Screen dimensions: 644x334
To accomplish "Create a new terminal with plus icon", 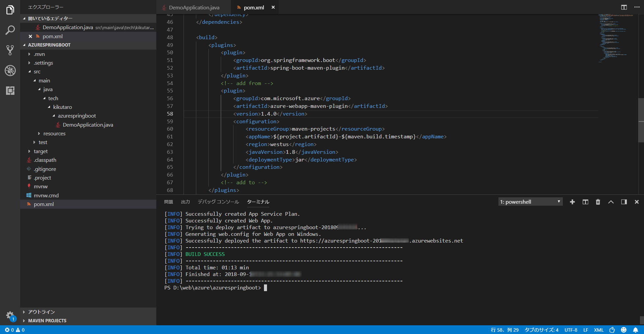I will tap(572, 202).
